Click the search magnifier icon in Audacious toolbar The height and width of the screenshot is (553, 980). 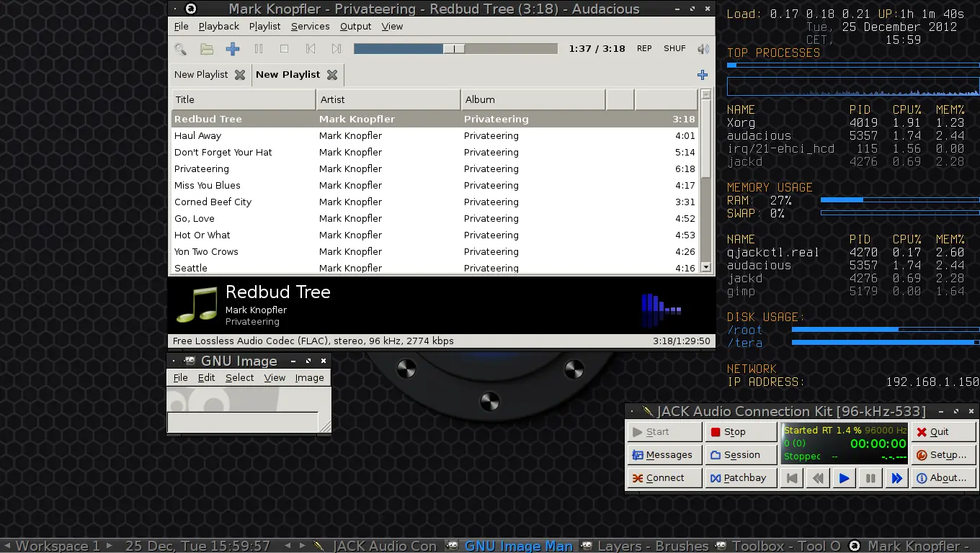(180, 49)
